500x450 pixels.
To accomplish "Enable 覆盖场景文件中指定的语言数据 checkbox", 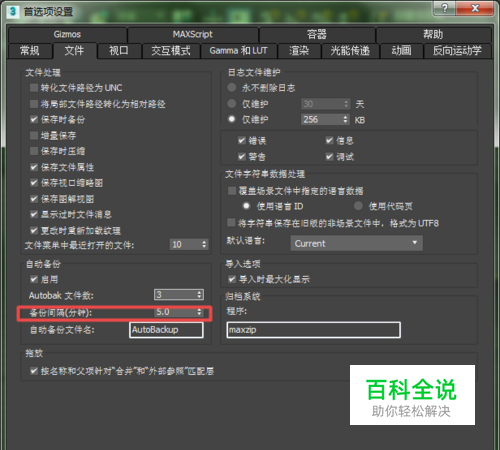I will (x=231, y=191).
